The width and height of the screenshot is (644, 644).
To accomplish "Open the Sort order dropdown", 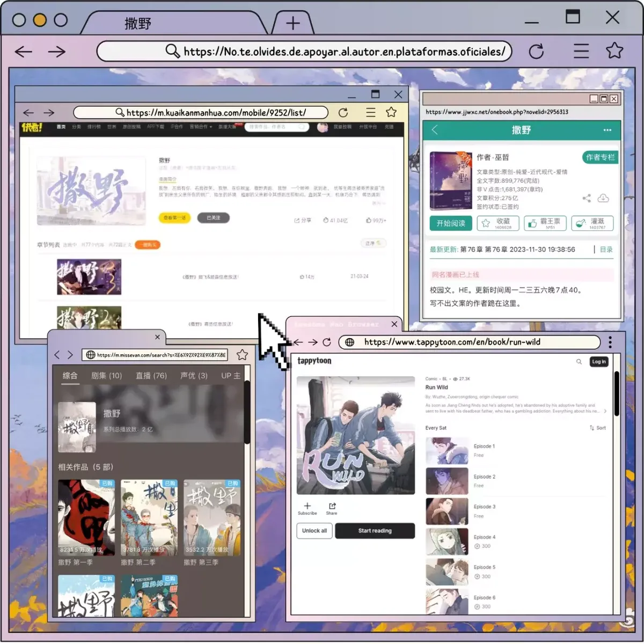I will [597, 428].
